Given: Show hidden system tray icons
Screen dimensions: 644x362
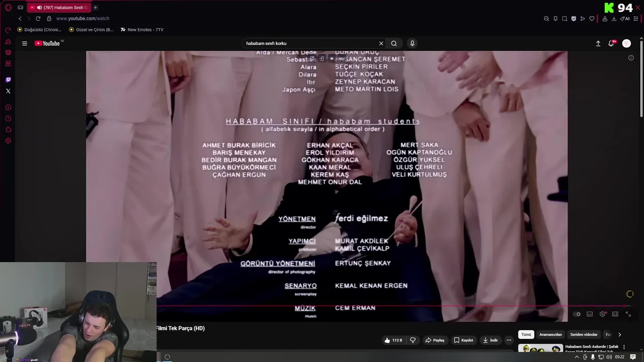Looking at the screenshot, I should point(577,357).
